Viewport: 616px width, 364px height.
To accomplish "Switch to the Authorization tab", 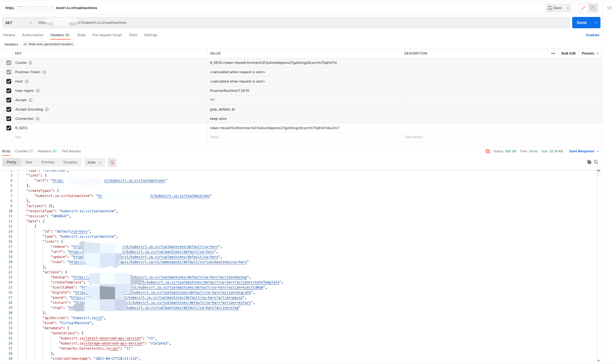I will click(33, 35).
